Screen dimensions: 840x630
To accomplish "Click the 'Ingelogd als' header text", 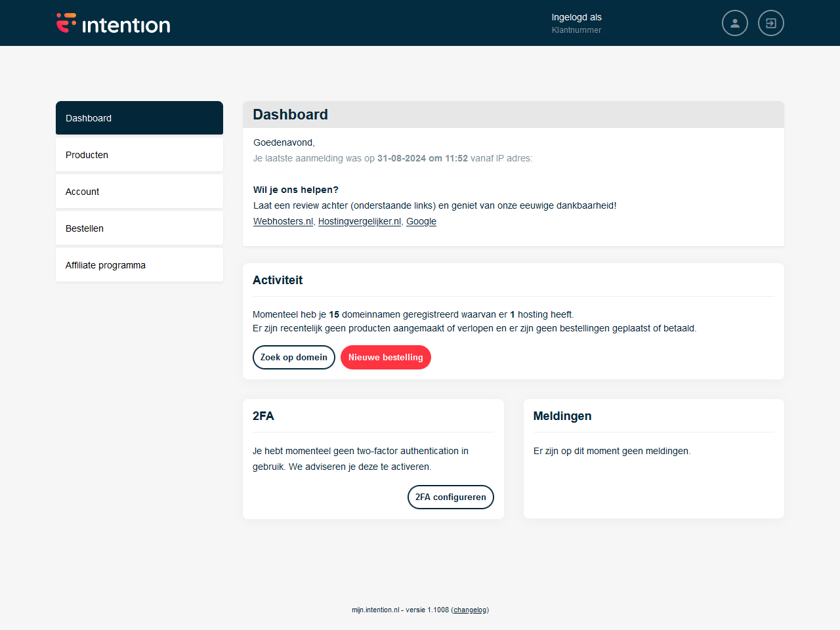I will pos(576,17).
